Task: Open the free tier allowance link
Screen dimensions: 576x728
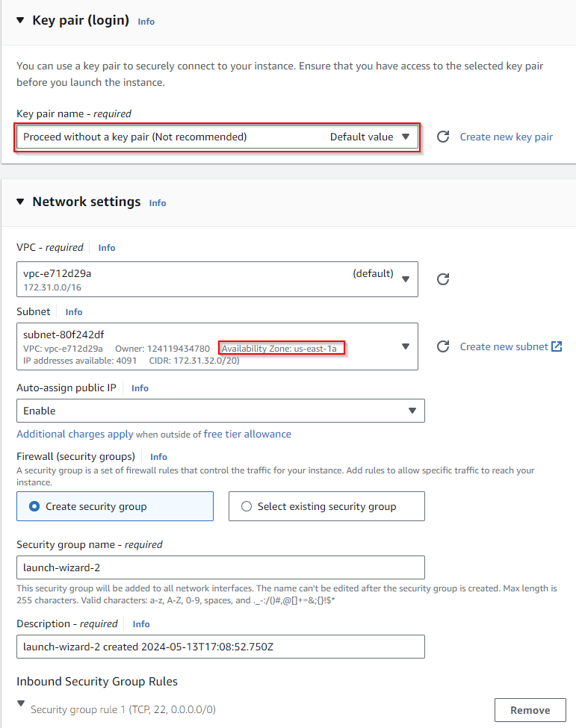Action: point(247,434)
